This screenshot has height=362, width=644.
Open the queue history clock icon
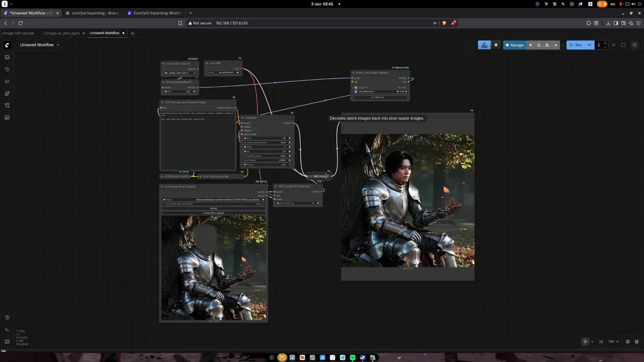point(634,45)
